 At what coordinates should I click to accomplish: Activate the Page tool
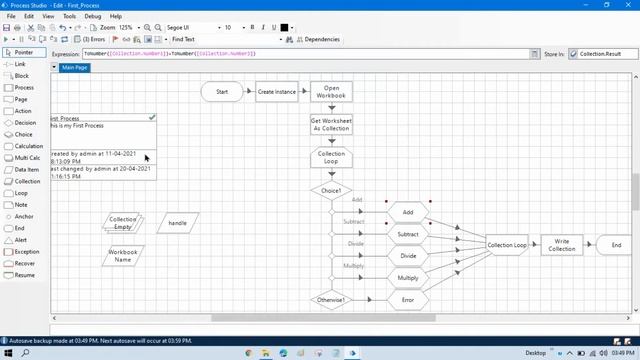[x=16, y=100]
